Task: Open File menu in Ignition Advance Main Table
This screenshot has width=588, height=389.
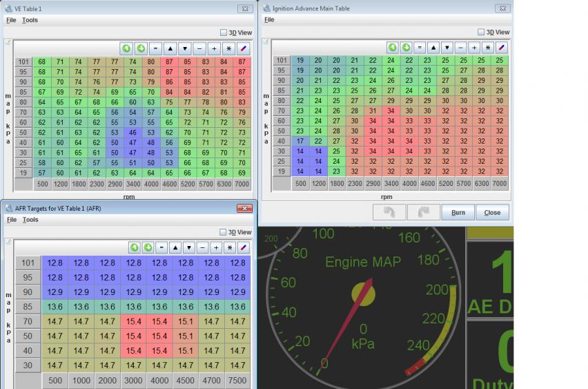Action: point(269,19)
